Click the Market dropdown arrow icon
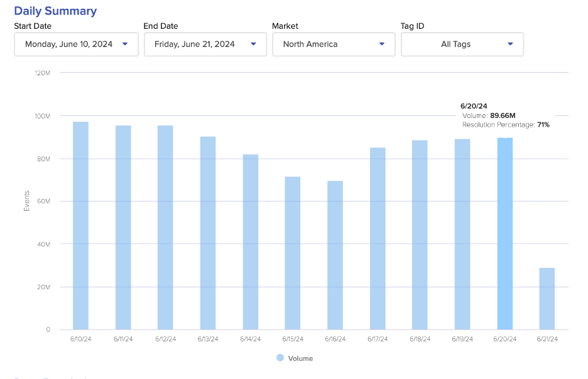The image size is (588, 379). coord(382,44)
